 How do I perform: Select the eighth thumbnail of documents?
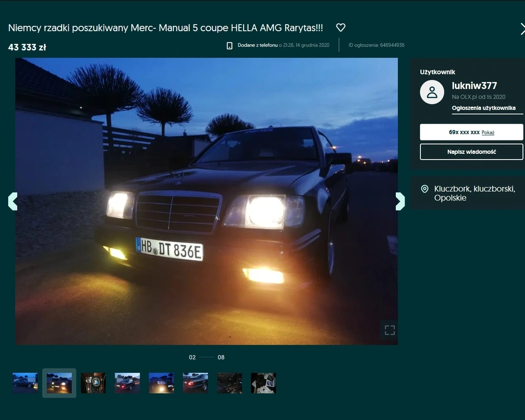pos(264,383)
